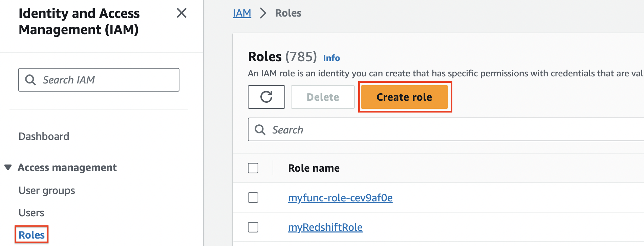
Task: Go to IAM breadcrumb link
Action: pos(242,13)
